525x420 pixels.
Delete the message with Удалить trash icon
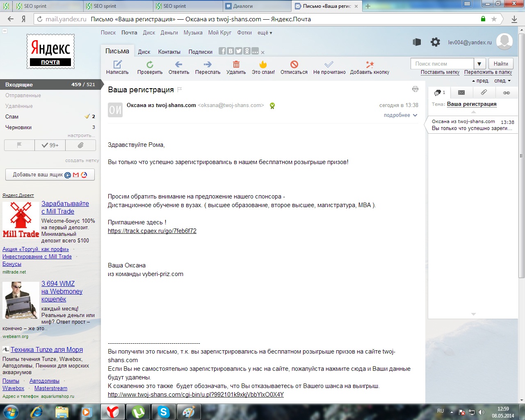pyautogui.click(x=236, y=64)
